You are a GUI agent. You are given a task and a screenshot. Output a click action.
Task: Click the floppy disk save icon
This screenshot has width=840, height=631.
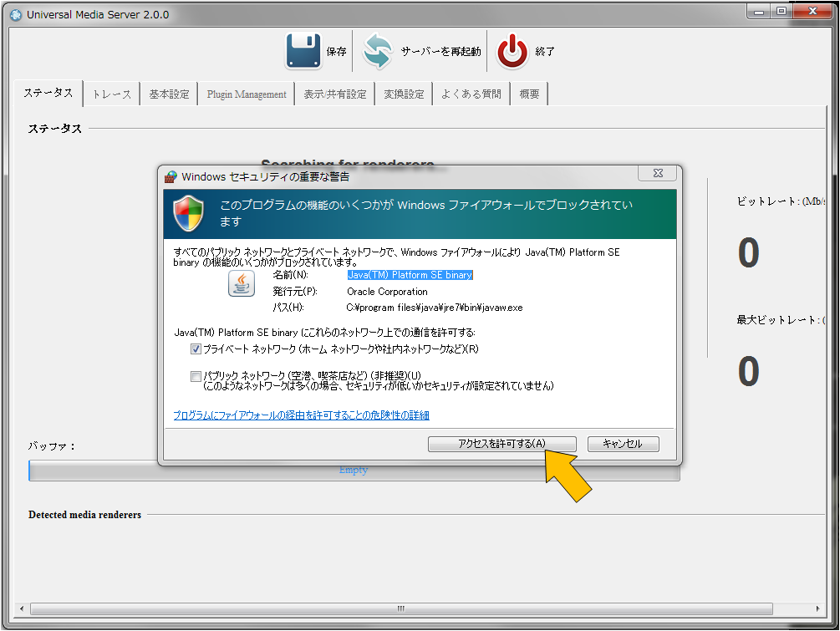[x=303, y=52]
